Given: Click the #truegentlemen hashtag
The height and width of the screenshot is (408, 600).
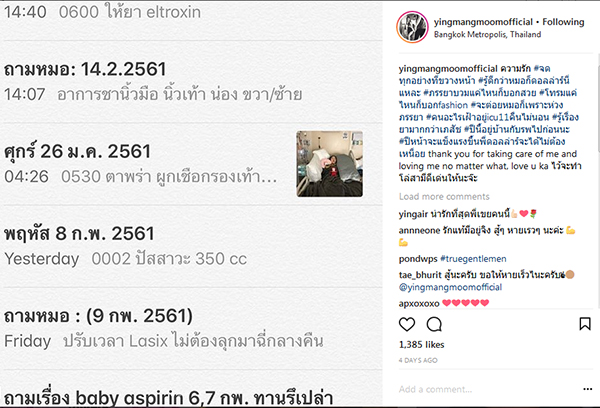Looking at the screenshot, I should tap(473, 259).
